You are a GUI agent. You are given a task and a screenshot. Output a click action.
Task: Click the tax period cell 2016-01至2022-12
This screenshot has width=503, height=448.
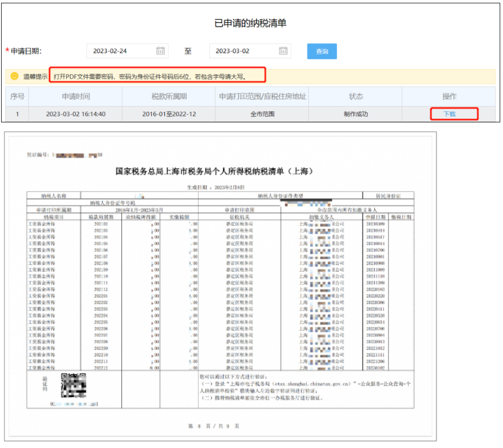(169, 114)
